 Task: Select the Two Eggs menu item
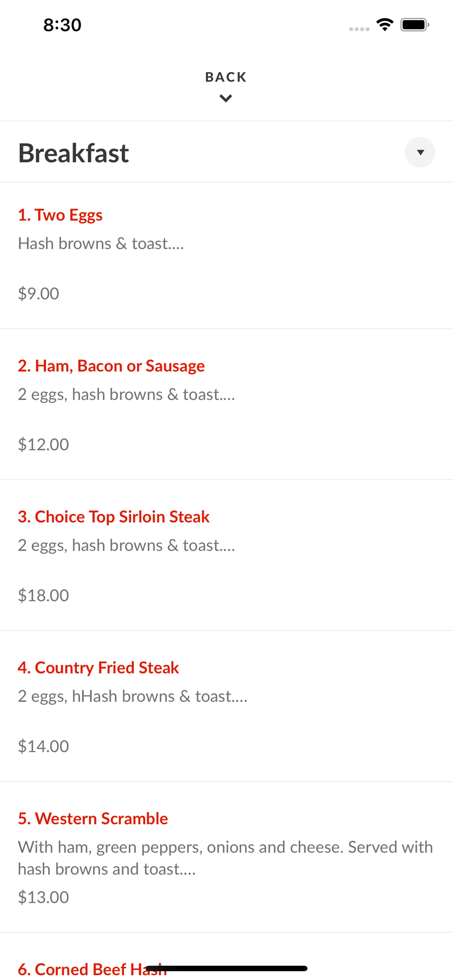[60, 215]
